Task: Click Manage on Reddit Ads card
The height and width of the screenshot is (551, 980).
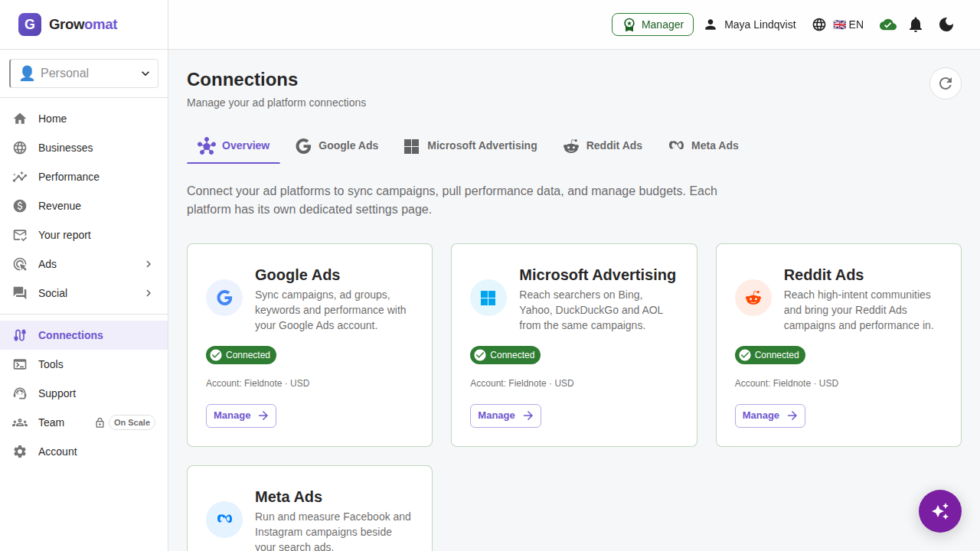Action: [x=770, y=416]
